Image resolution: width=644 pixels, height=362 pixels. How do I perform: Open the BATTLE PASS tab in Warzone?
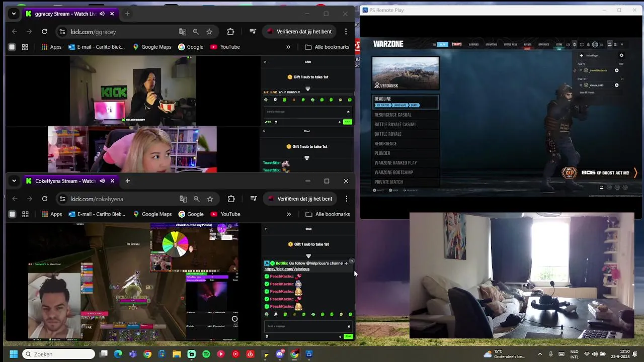pyautogui.click(x=511, y=45)
